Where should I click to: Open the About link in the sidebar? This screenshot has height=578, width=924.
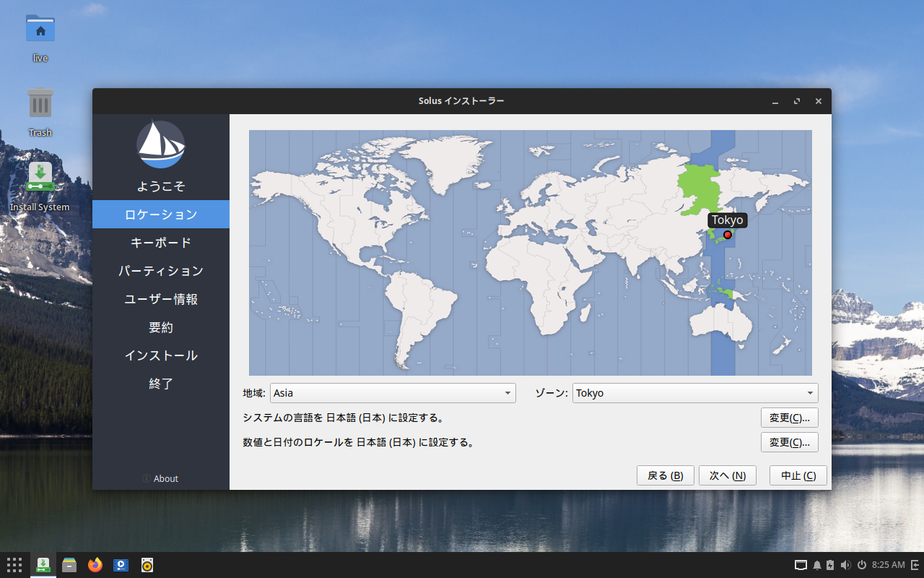pos(160,479)
